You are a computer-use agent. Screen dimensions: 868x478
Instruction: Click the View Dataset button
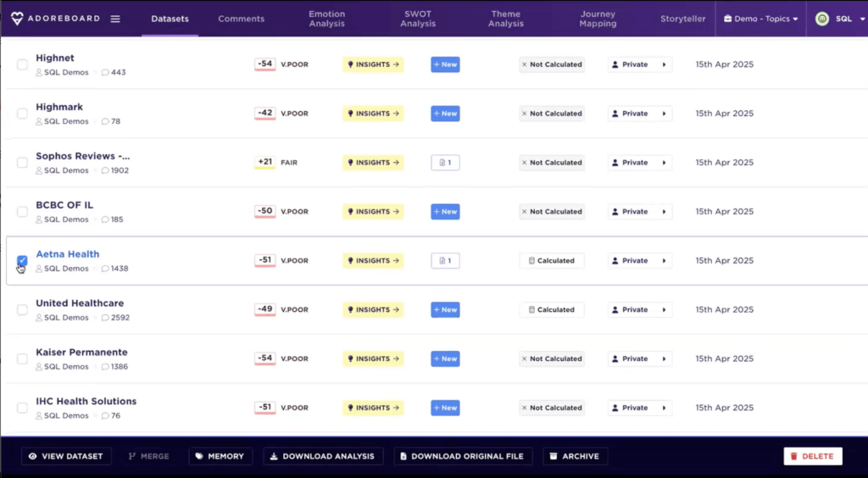click(x=66, y=457)
